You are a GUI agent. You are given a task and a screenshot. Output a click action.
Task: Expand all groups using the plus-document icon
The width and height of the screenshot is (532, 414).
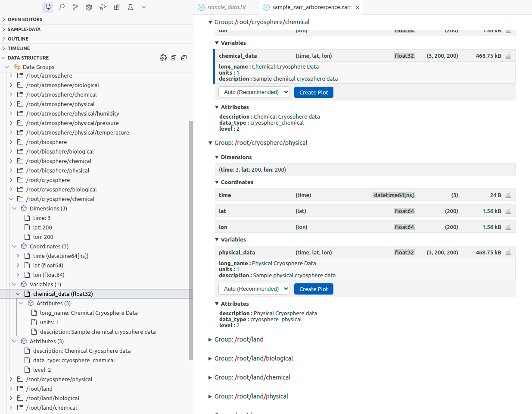[x=174, y=57]
